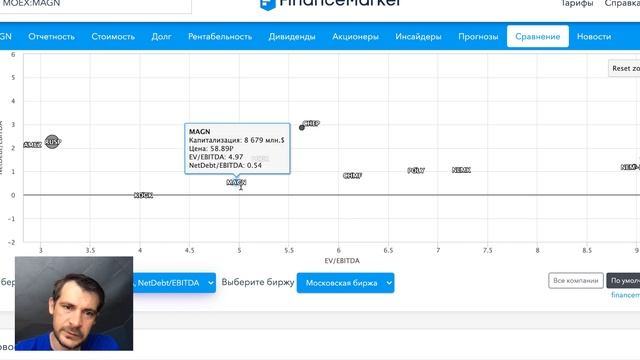Select the MAGN point on chart

pos(236,182)
